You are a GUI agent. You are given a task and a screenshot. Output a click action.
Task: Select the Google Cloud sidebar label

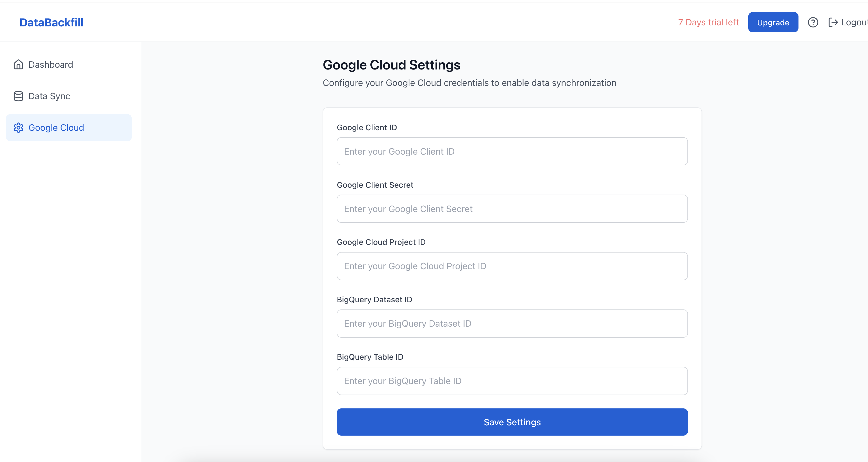pos(56,128)
